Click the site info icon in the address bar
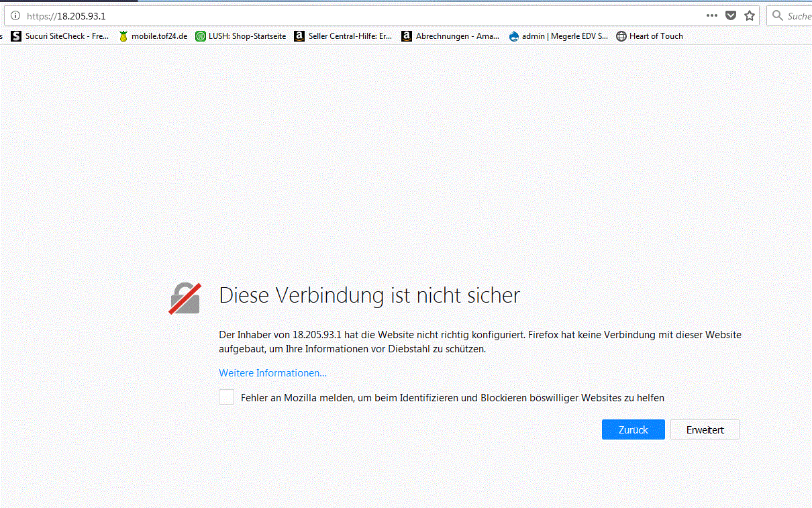The width and height of the screenshot is (812, 508). (15, 15)
